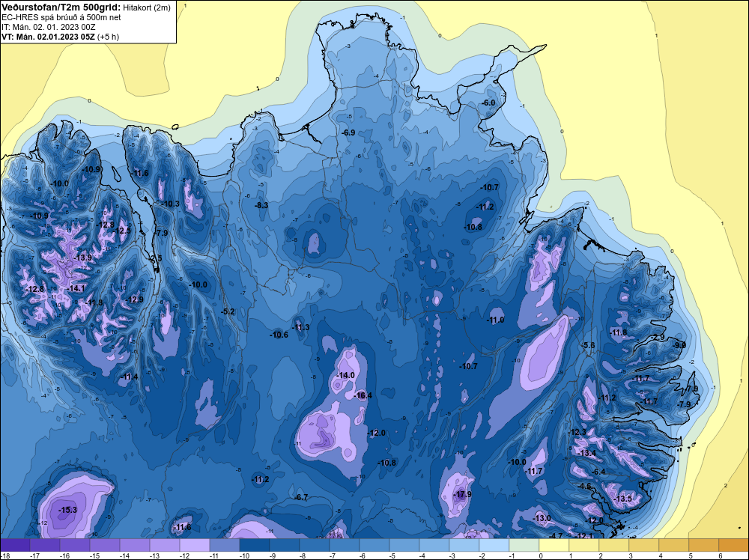Click the 'EC-HRES spá brúuð á 500m net' line
Image resolution: width=749 pixels, height=560 pixels.
[x=61, y=17]
